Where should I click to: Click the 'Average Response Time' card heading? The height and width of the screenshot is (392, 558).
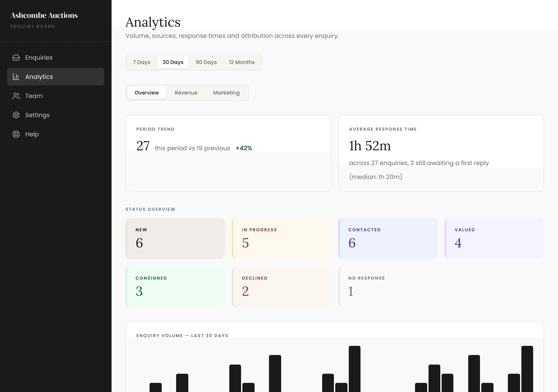(383, 129)
